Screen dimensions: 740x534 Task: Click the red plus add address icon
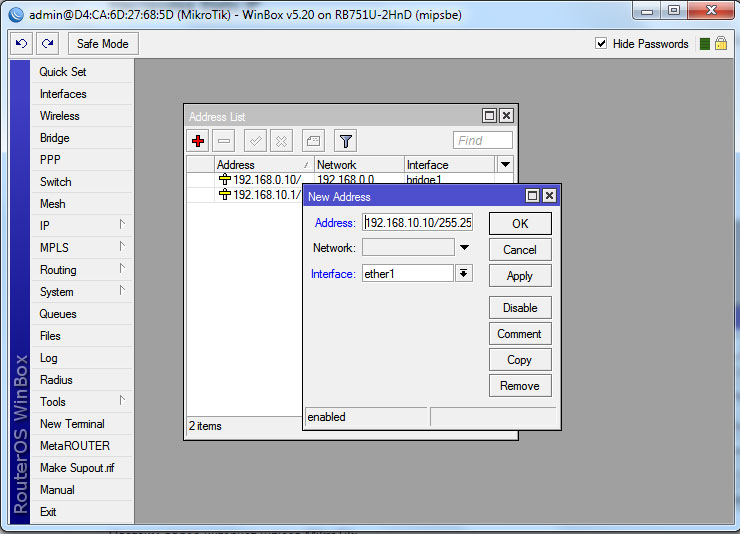pyautogui.click(x=198, y=141)
